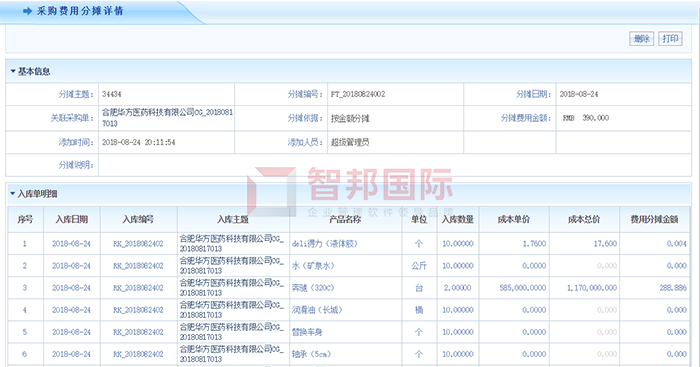
Task: Click the 打印 button
Action: [x=670, y=39]
